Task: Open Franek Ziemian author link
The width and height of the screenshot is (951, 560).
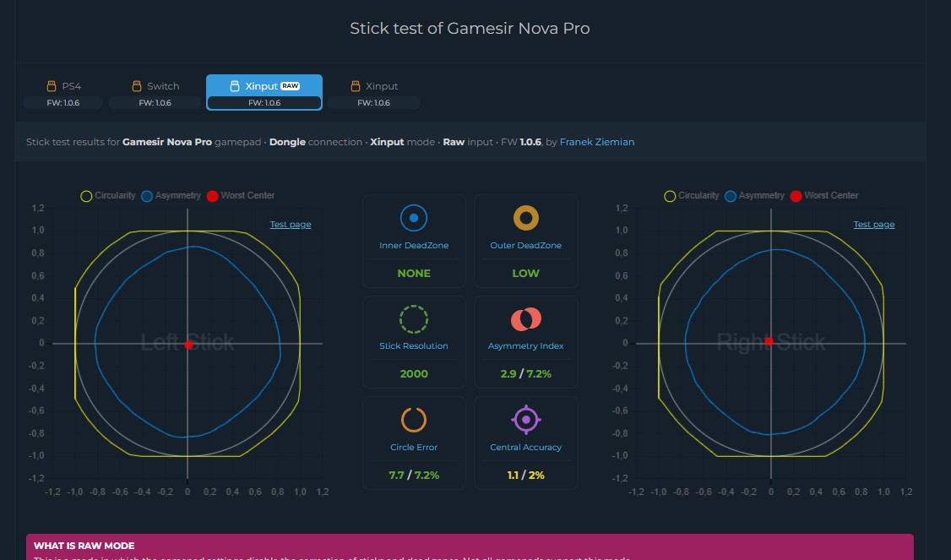Action: [597, 142]
